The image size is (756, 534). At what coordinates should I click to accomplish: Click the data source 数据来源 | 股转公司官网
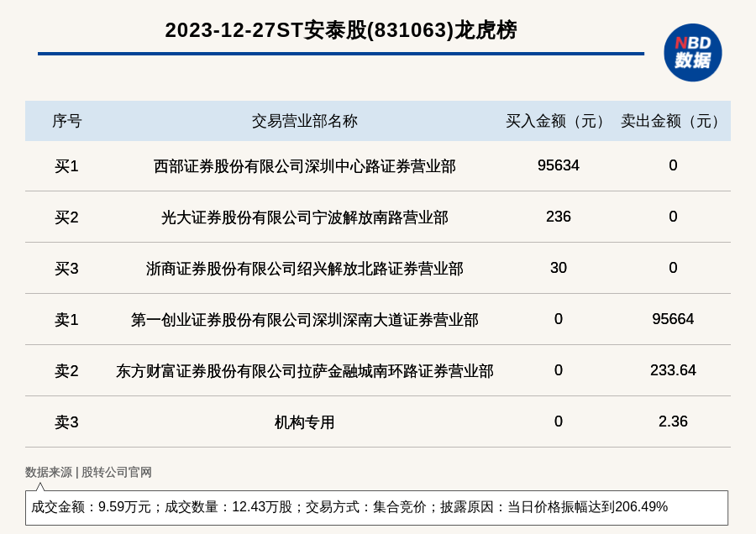pyautogui.click(x=88, y=473)
